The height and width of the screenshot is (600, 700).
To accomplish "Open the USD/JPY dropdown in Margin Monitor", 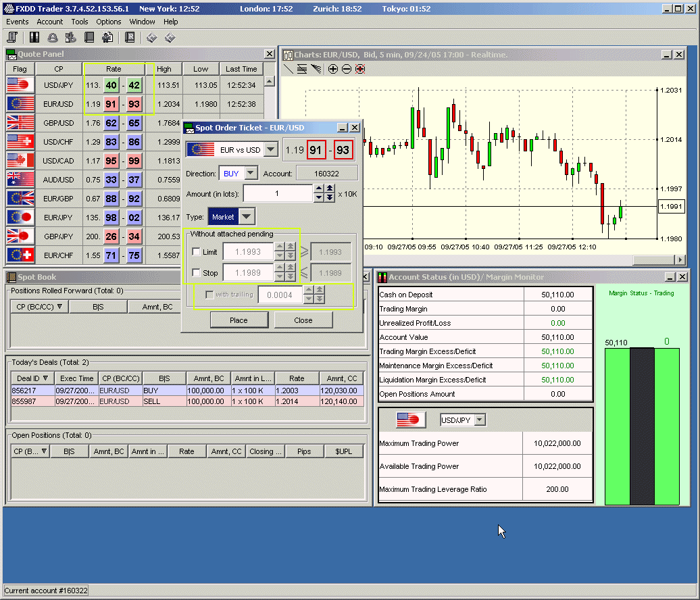I will point(480,420).
